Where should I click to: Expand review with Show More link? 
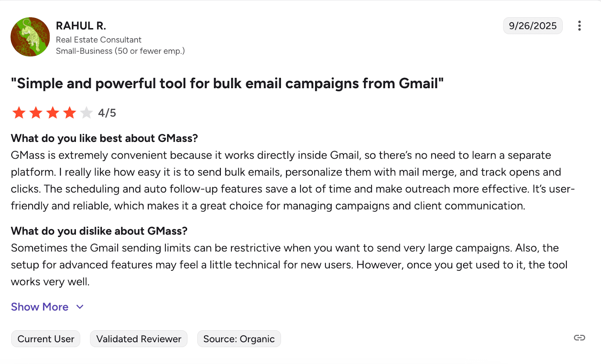39,307
